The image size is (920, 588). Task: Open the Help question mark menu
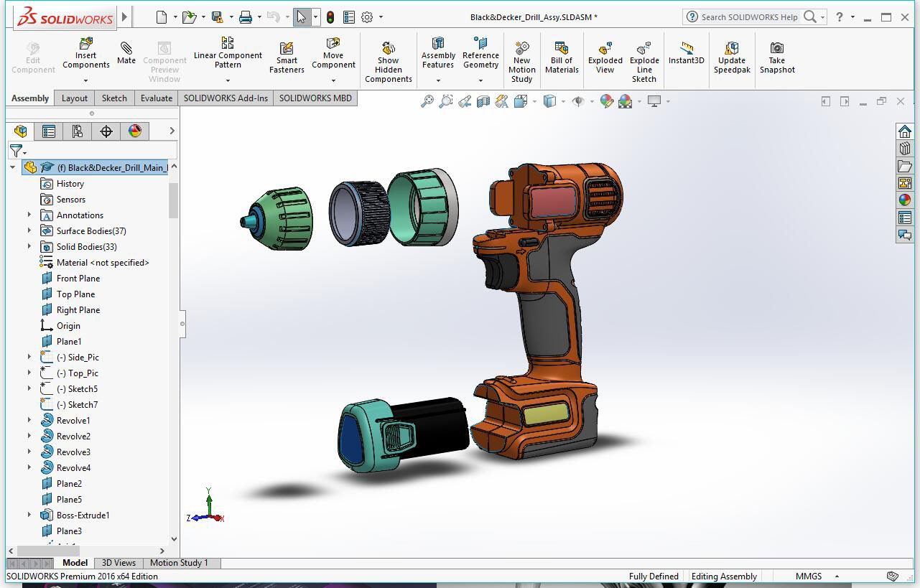(839, 17)
